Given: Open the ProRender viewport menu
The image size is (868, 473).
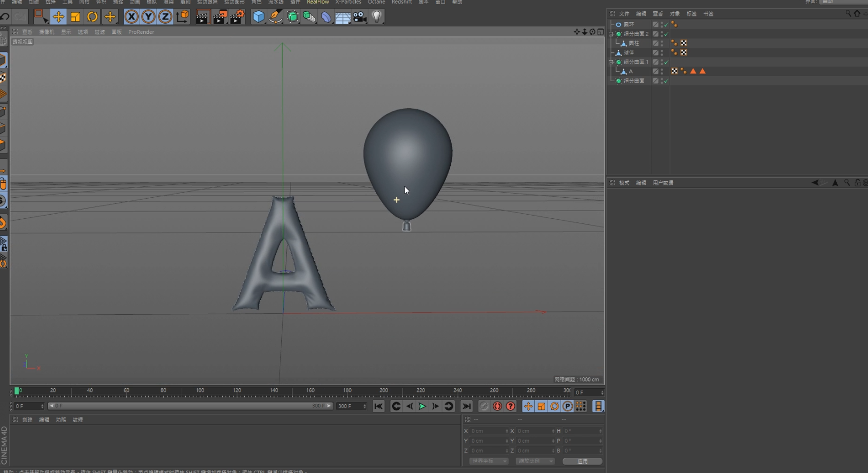Looking at the screenshot, I should pyautogui.click(x=141, y=32).
